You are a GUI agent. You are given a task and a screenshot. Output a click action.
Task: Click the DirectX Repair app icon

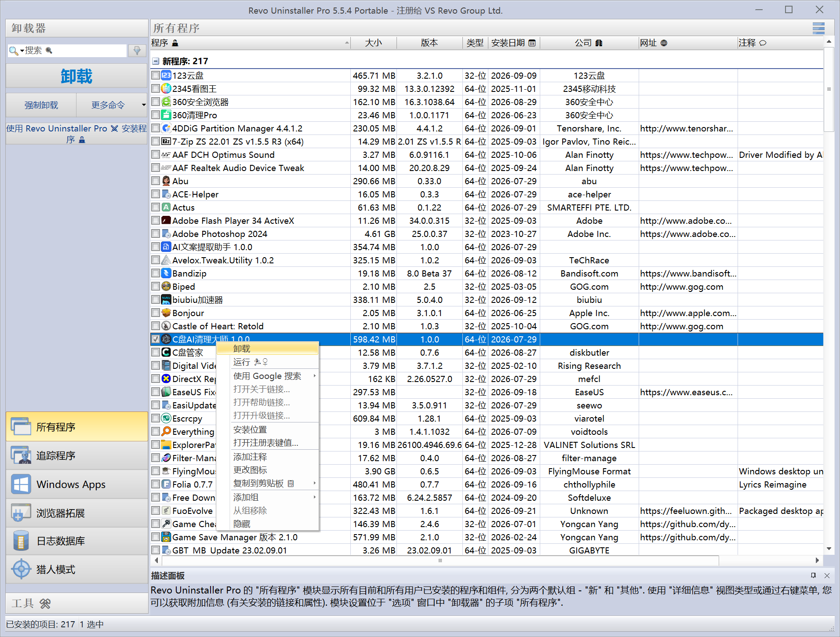(x=166, y=379)
